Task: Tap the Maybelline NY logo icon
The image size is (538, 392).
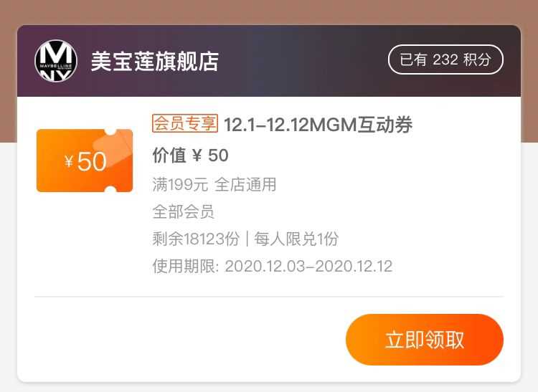Action: pos(56,61)
